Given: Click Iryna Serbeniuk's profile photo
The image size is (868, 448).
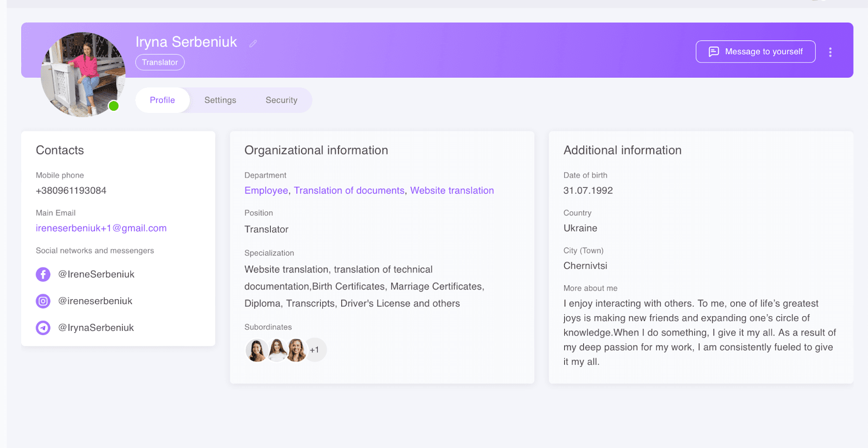Looking at the screenshot, I should pyautogui.click(x=82, y=74).
